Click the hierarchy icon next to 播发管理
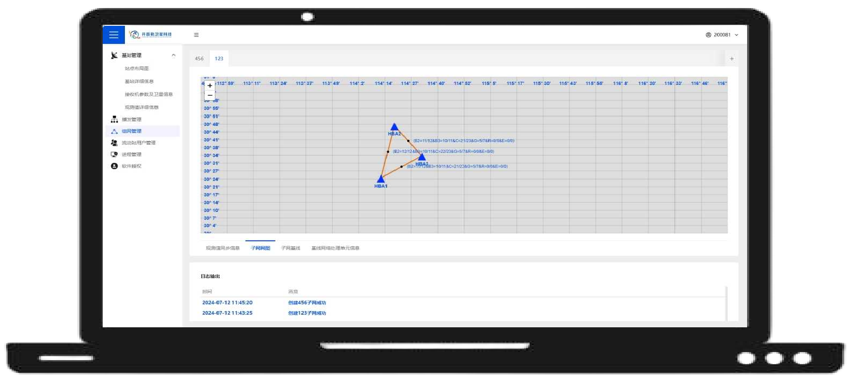This screenshot has height=388, width=868. pyautogui.click(x=114, y=119)
